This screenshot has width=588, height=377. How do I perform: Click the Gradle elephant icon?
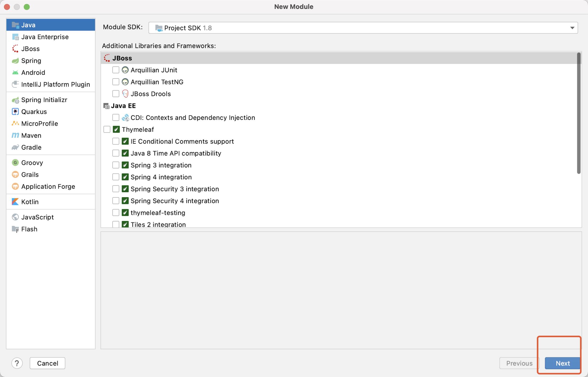coord(15,147)
